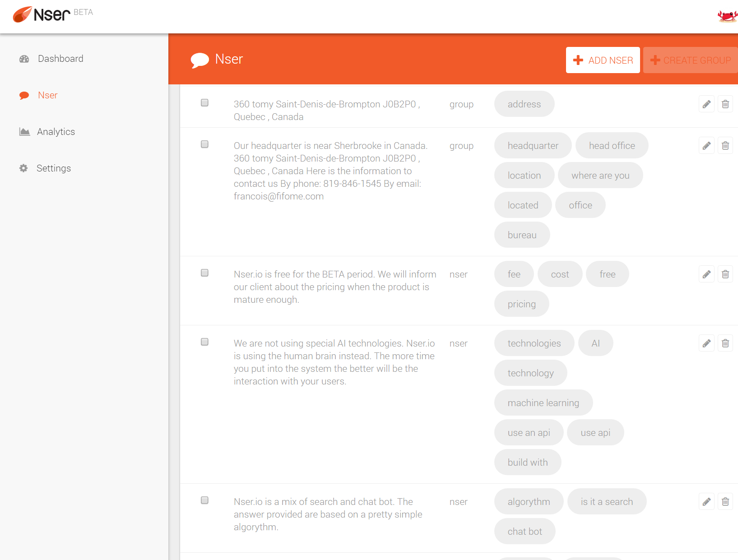The width and height of the screenshot is (738, 560).
Task: Delete the headquarter entry with trash icon
Action: point(725,146)
